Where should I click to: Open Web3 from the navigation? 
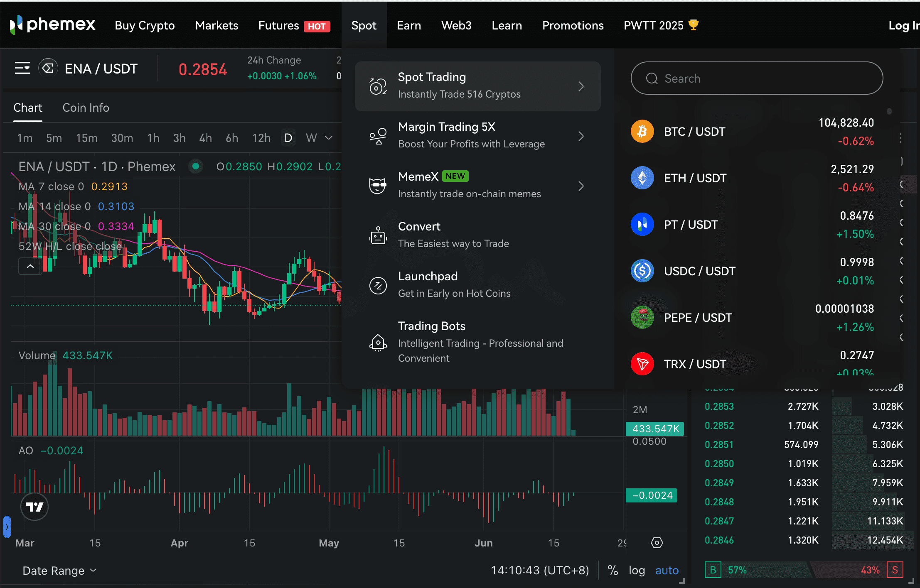click(x=456, y=25)
